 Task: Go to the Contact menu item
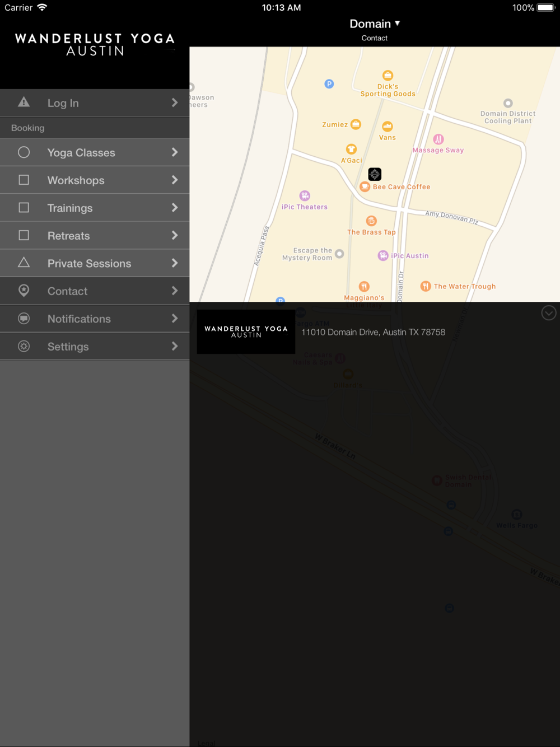[95, 291]
